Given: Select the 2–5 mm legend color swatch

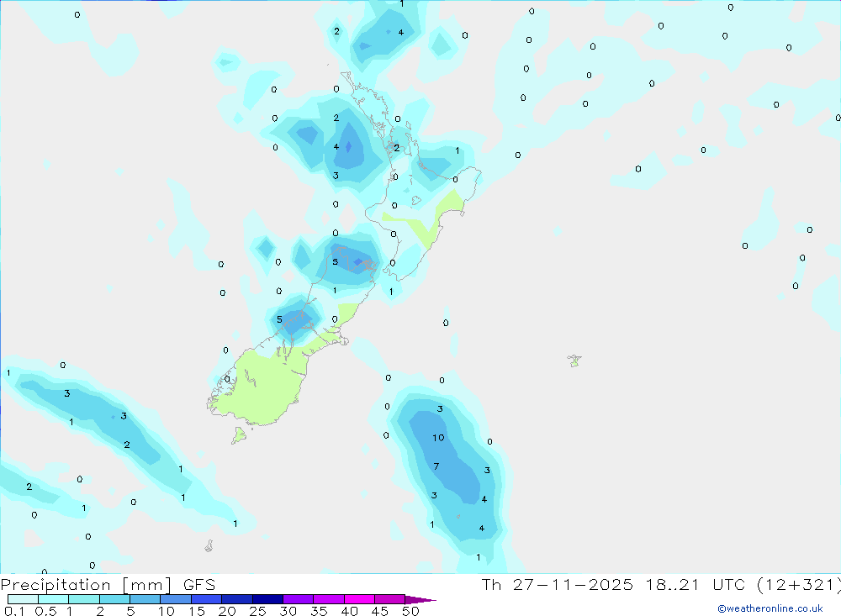Looking at the screenshot, I should [x=114, y=599].
